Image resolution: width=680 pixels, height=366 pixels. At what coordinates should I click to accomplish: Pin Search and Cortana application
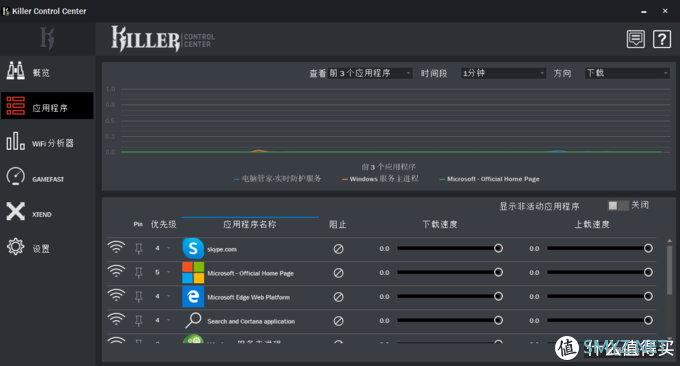tap(139, 321)
